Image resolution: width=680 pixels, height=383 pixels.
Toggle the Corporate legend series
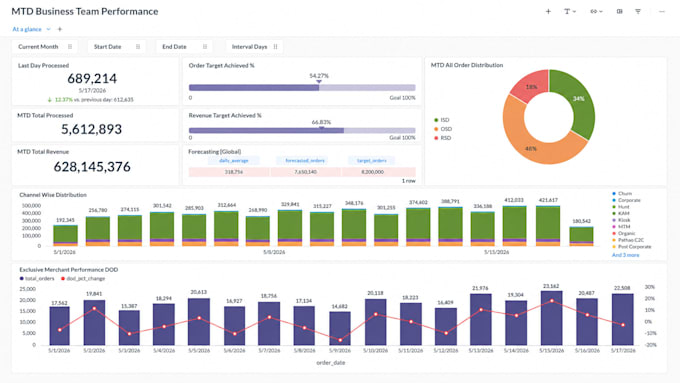tap(626, 200)
